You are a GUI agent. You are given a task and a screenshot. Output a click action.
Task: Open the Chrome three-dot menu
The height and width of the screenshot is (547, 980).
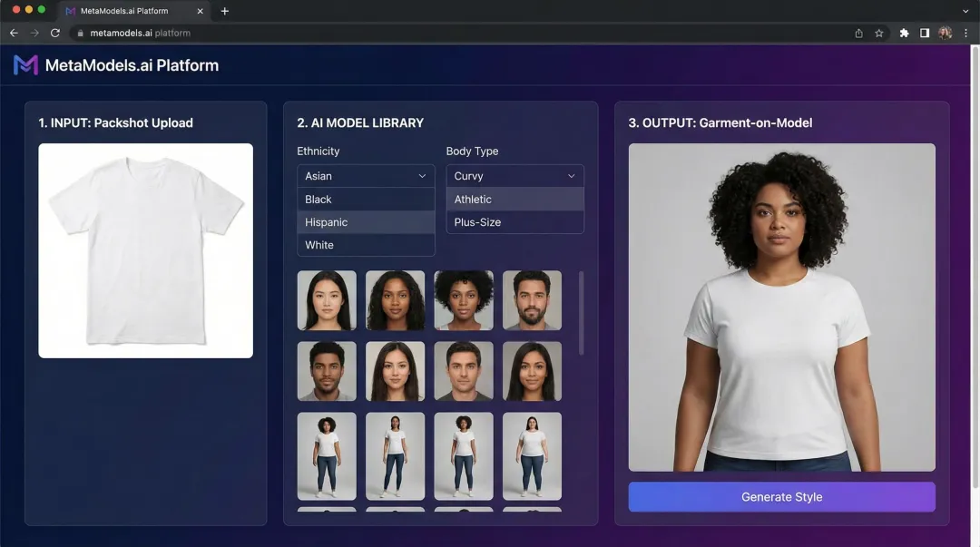click(x=965, y=32)
